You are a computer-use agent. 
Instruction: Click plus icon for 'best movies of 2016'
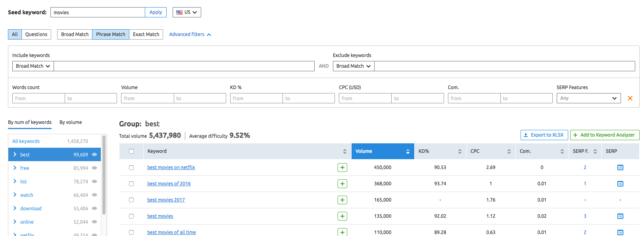[342, 184]
